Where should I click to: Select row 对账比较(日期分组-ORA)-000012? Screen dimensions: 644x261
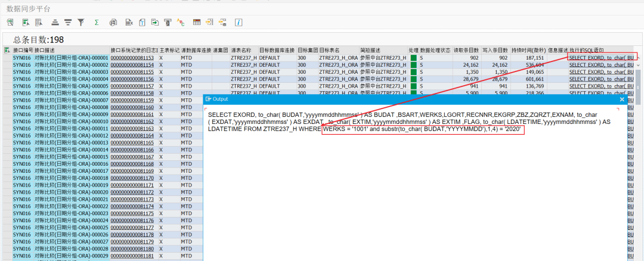point(72,135)
